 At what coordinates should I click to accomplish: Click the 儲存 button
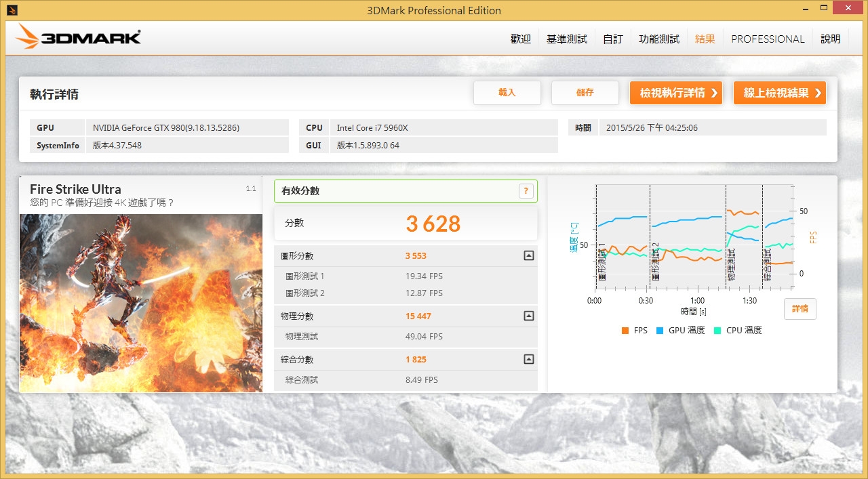tap(585, 93)
